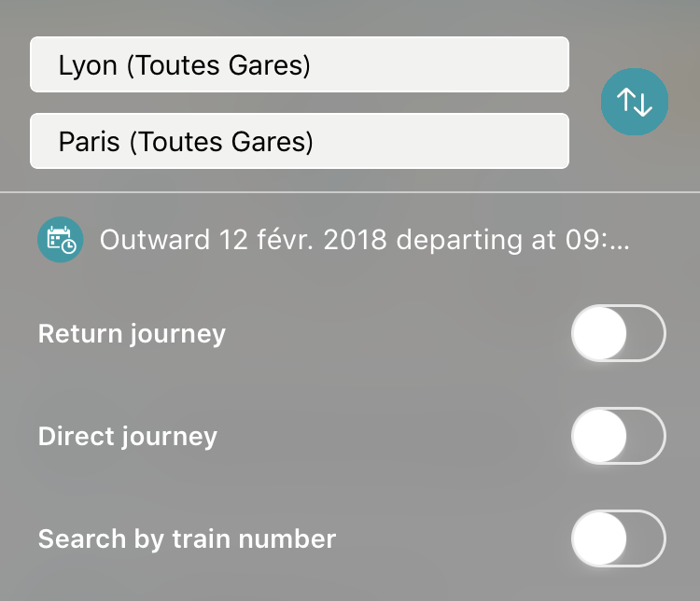Turn on Direct journey toggle
Viewport: 700px width, 601px height.
point(619,436)
